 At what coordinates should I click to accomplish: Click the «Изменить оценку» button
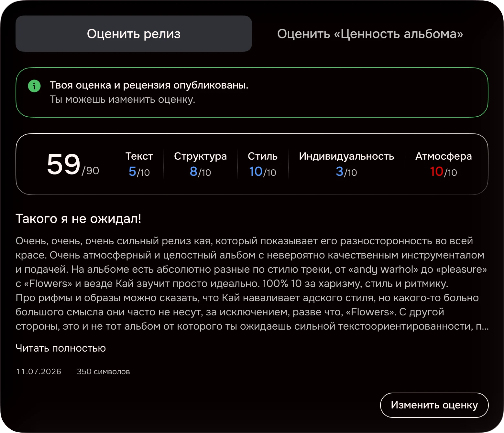(434, 405)
